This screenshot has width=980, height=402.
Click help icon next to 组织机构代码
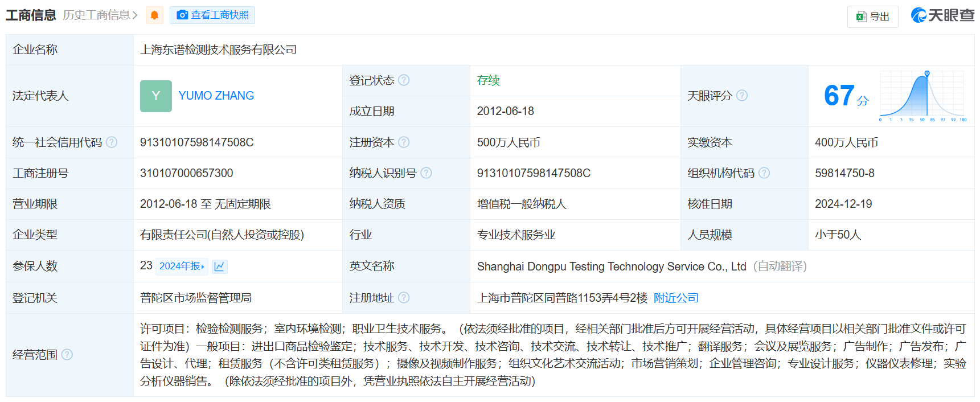pos(764,173)
